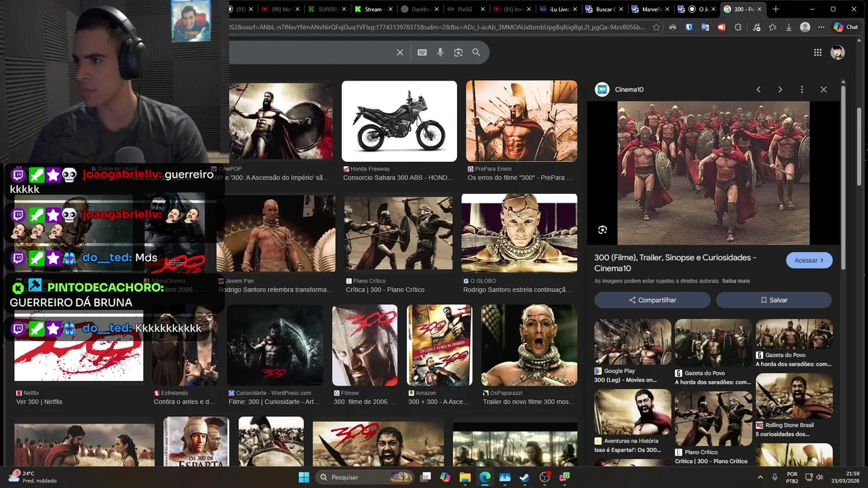Open the weather widget showing 24°C
868x488 pixels.
(x=33, y=477)
